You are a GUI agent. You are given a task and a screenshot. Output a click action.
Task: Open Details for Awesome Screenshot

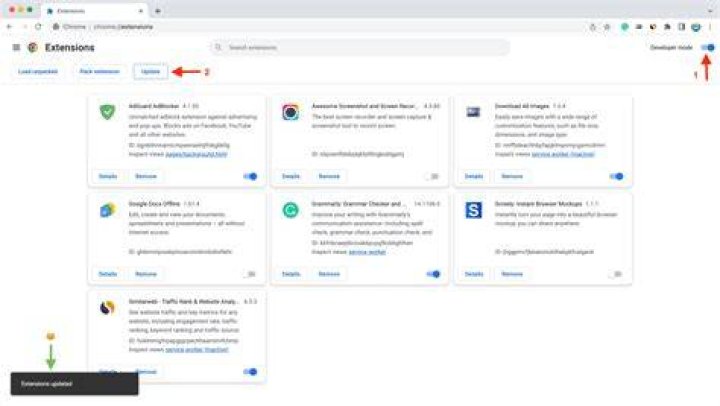[x=291, y=176]
